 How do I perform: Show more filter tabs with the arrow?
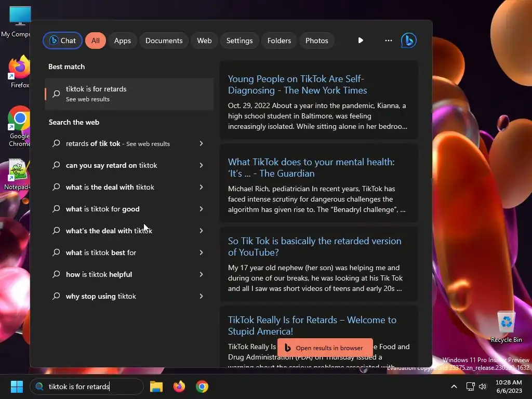[361, 41]
